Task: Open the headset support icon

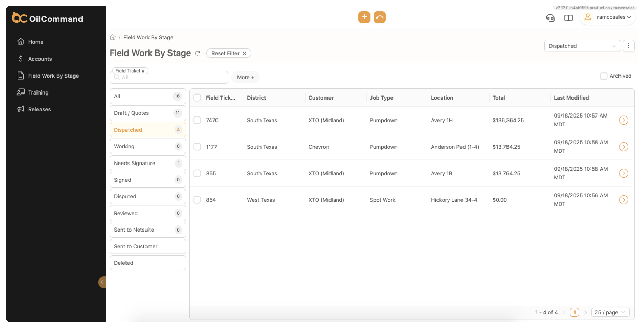Action: (x=550, y=18)
